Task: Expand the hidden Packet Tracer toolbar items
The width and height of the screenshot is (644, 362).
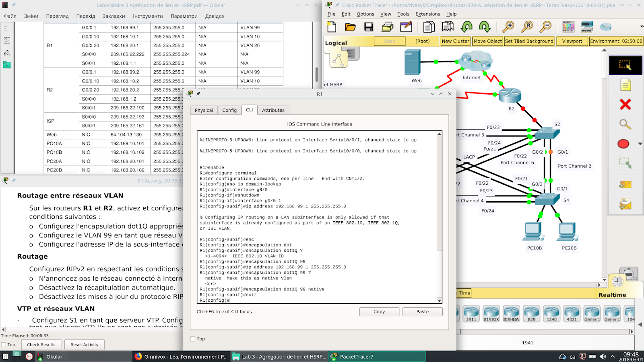Action: 642,27
